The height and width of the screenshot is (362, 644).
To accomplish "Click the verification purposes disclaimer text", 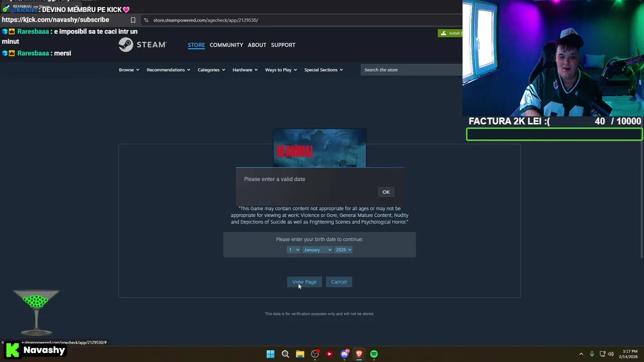I will 319,314.
